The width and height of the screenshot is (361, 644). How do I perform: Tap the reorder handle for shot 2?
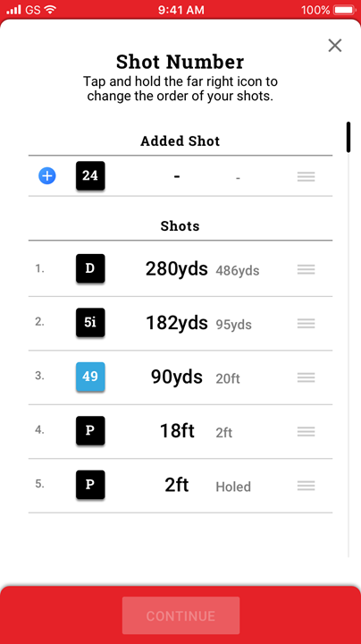[x=306, y=323]
